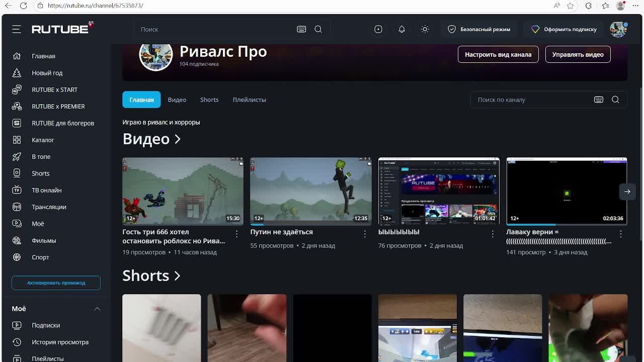Click the browser back arrow
The width and height of the screenshot is (644, 362).
click(x=9, y=6)
